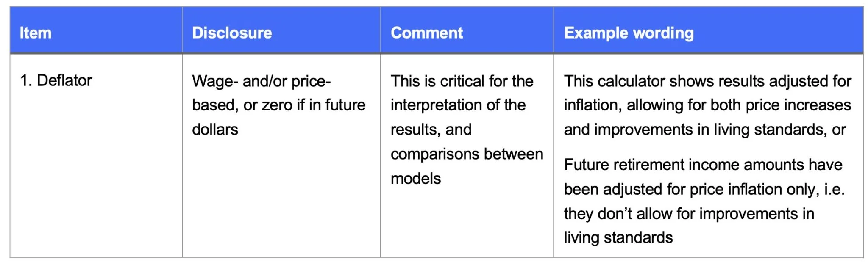The height and width of the screenshot is (262, 868).
Task: Click the "Item" column header
Action: click(x=36, y=33)
